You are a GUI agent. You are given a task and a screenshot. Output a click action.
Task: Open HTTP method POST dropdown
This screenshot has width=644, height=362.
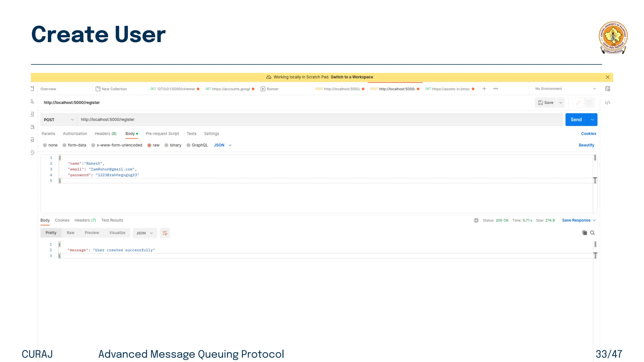pos(59,120)
